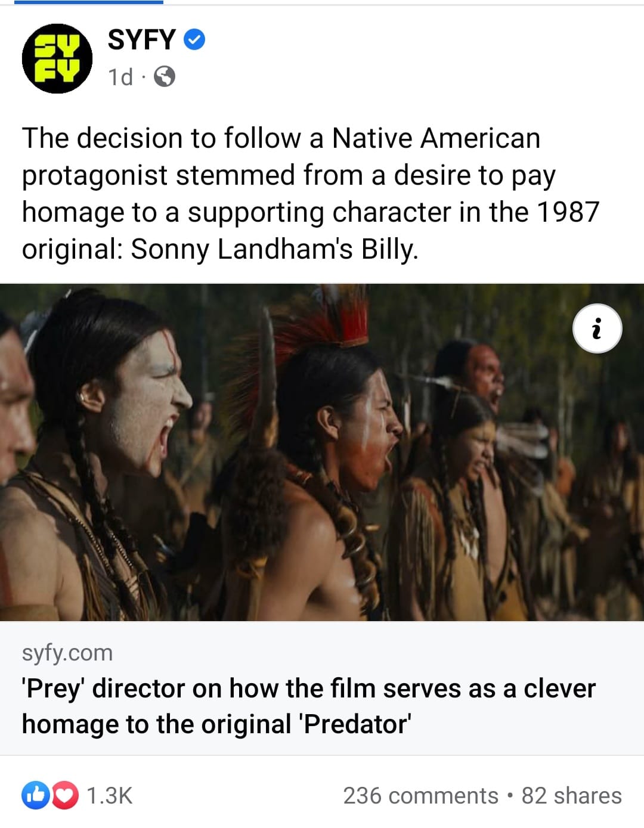This screenshot has width=644, height=828.
Task: Open the SYFY page name link
Action: point(141,40)
